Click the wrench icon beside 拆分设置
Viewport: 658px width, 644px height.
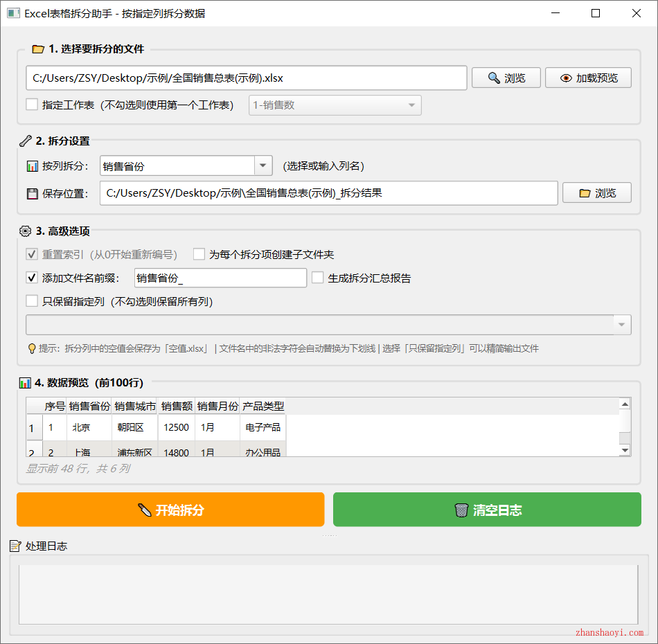coord(26,141)
